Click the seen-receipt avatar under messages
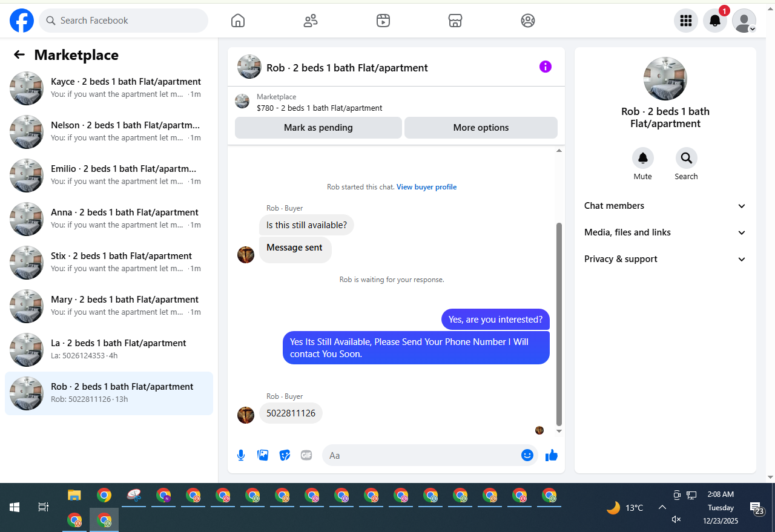775x532 pixels. [x=539, y=430]
